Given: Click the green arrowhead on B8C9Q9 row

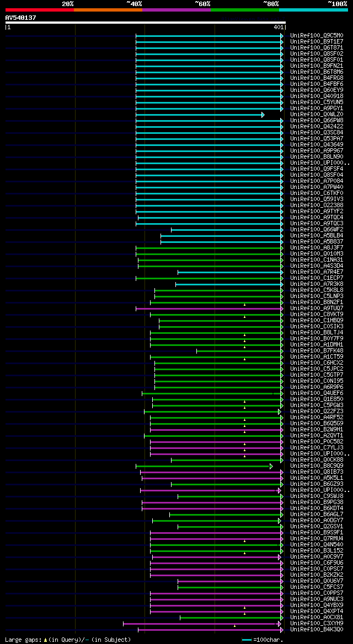Looking at the screenshot, I should [271, 466].
